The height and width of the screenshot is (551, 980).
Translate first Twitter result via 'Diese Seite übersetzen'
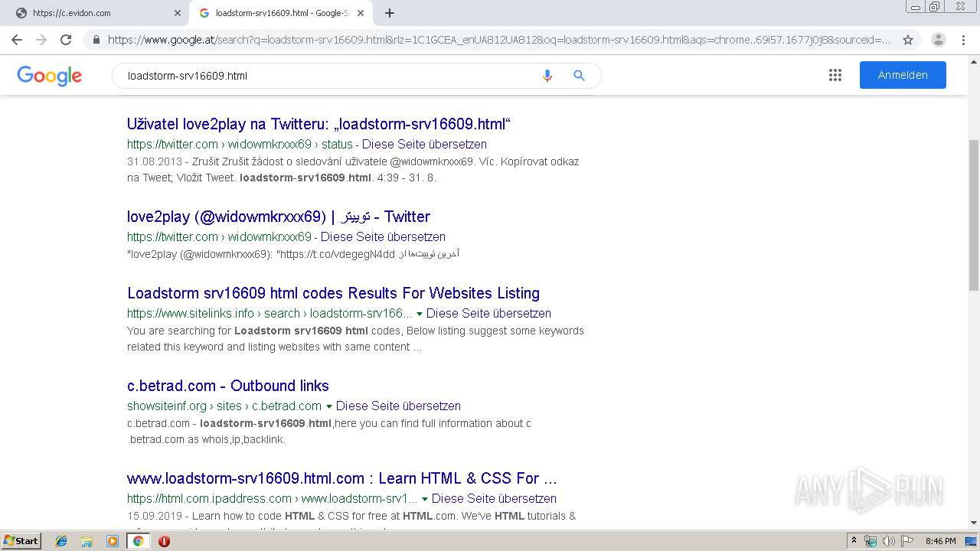pyautogui.click(x=424, y=144)
